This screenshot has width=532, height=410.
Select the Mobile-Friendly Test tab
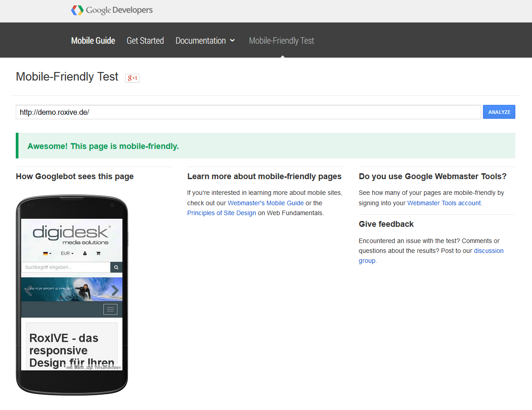[x=282, y=41]
